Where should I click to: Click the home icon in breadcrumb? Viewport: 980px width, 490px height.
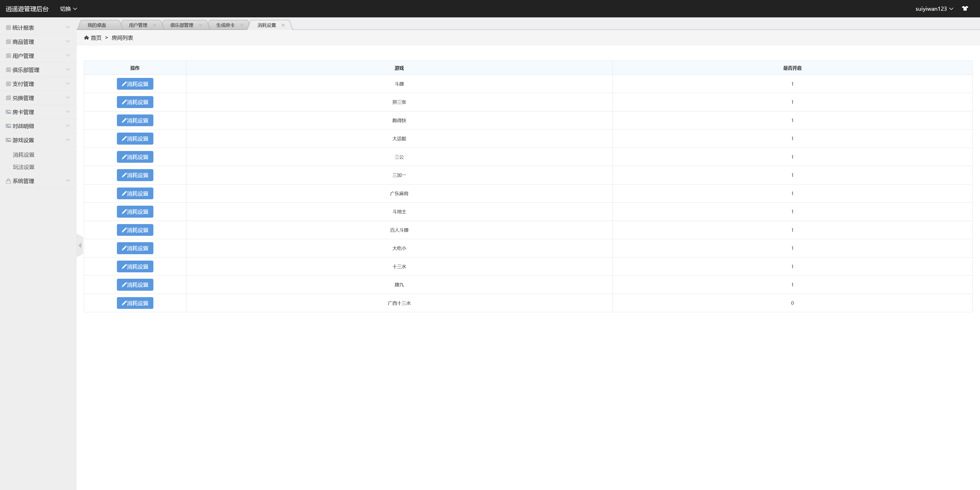86,38
